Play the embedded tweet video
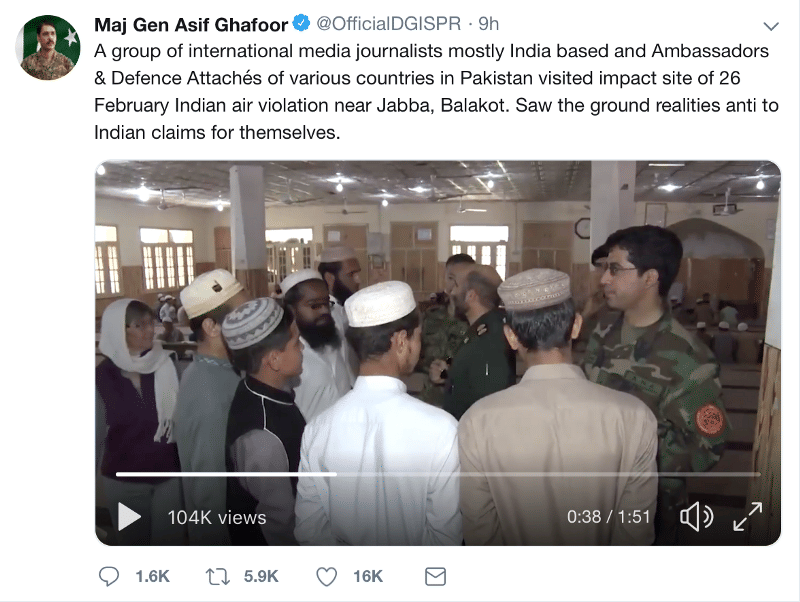 tap(130, 516)
